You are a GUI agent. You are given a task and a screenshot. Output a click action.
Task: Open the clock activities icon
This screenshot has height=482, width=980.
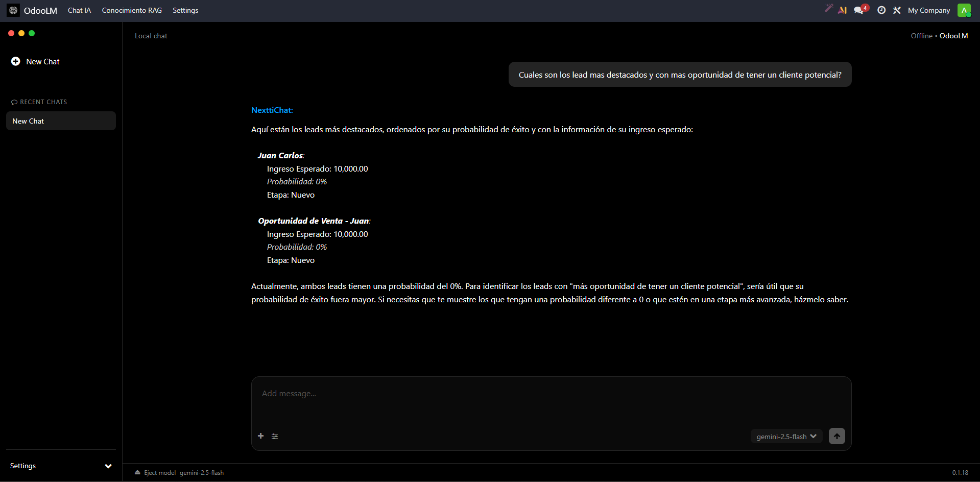(x=881, y=10)
